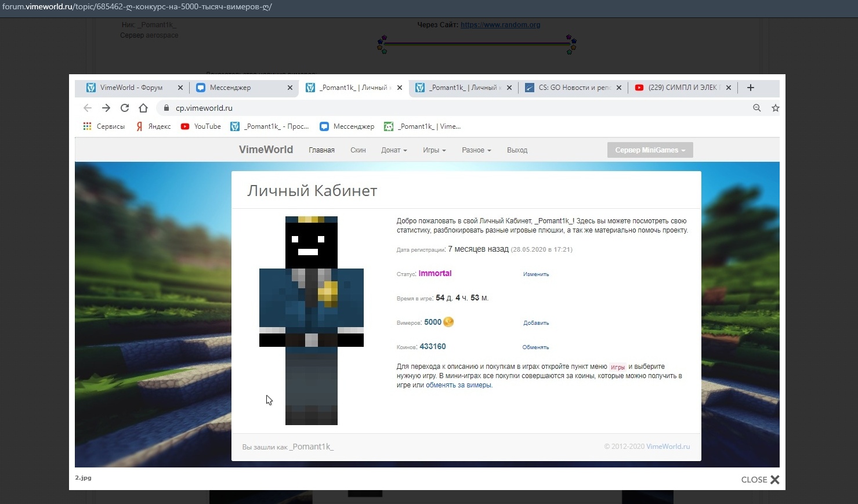This screenshot has height=504, width=858.
Task: Click the Сервер aerospace text behind the lightbox
Action: click(149, 35)
